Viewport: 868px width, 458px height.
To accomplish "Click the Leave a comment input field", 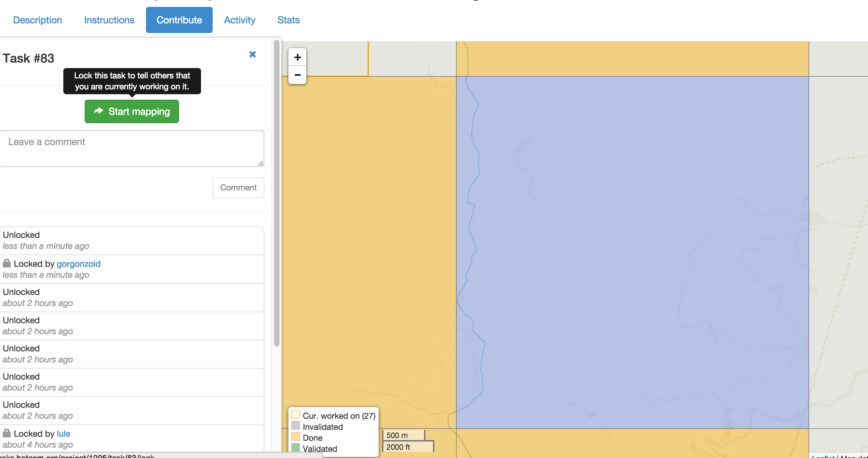I will pos(132,149).
